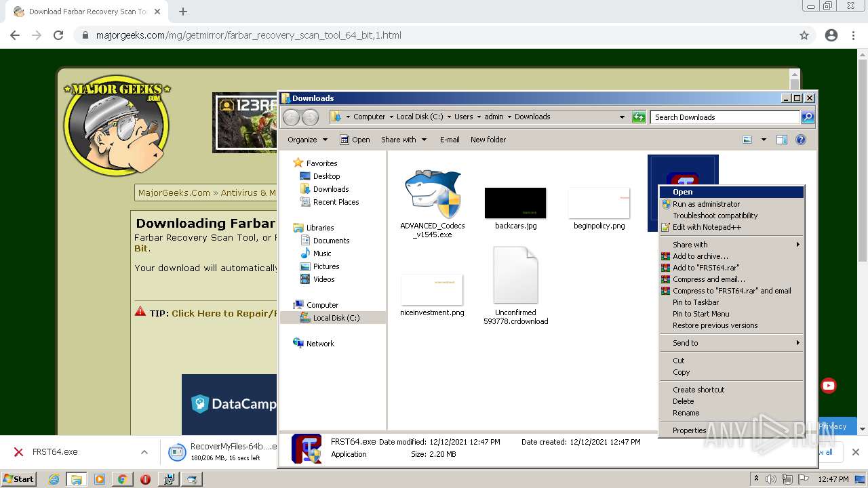Image resolution: width=868 pixels, height=488 pixels.
Task: Open a new Chrome tab
Action: [182, 12]
